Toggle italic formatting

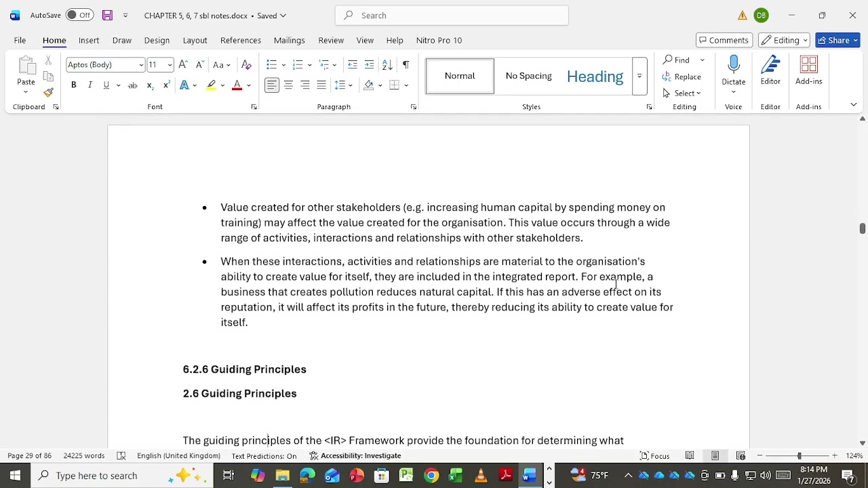click(90, 85)
